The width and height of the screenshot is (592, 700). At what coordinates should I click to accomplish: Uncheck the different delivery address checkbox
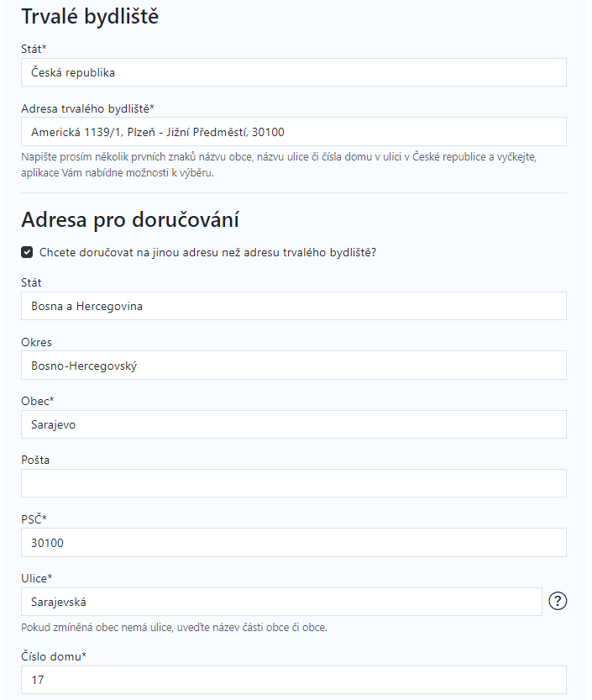27,252
